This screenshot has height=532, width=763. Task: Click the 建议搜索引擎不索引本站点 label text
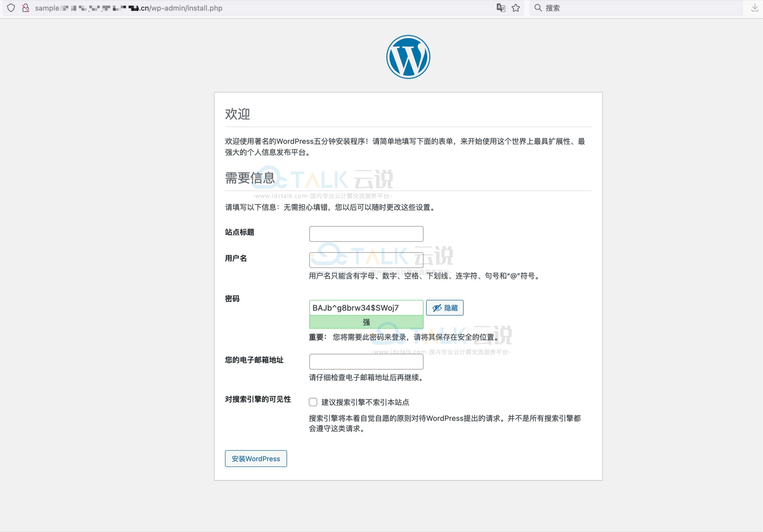click(x=365, y=402)
